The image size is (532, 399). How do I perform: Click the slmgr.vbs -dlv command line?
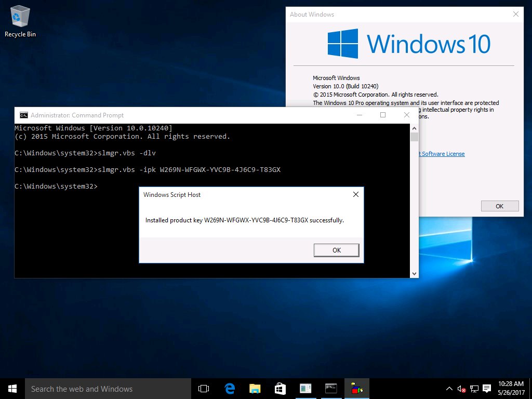(x=85, y=153)
